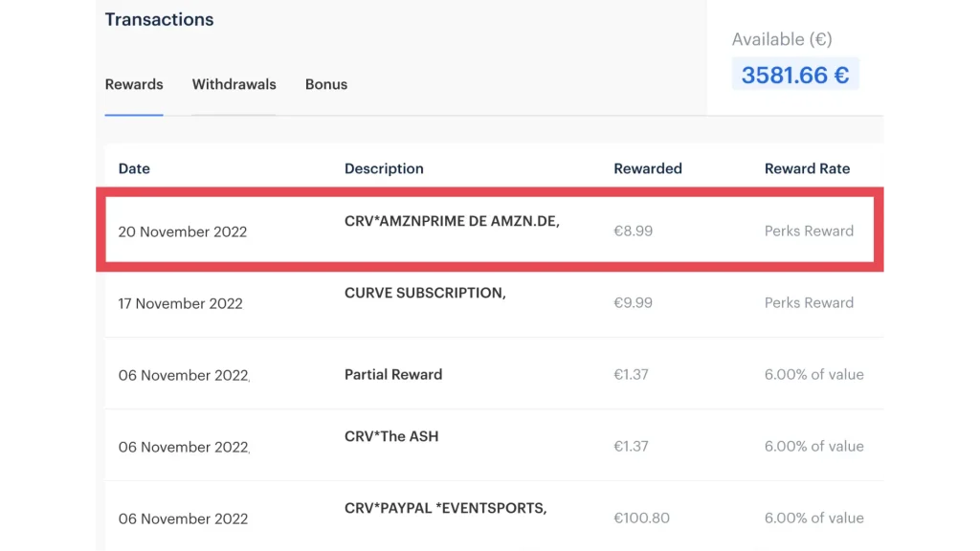Select the Bonus tab
980x551 pixels.
coord(326,84)
